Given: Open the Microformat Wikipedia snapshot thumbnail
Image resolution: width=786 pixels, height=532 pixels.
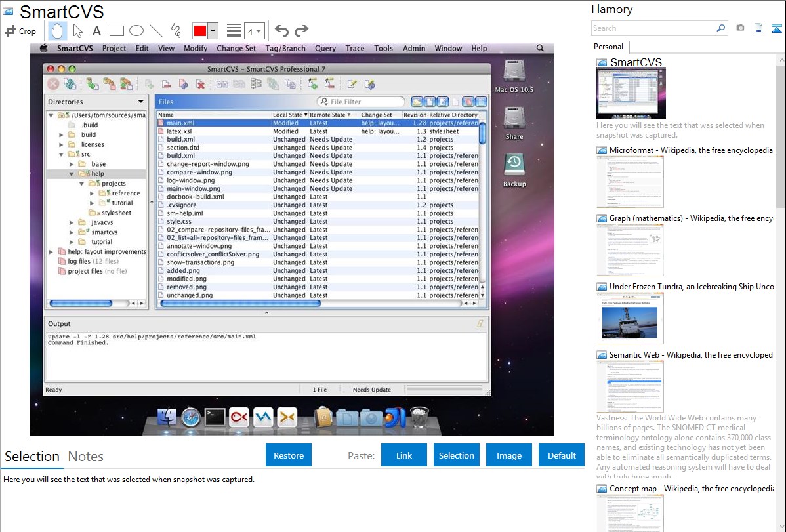Looking at the screenshot, I should [x=630, y=182].
